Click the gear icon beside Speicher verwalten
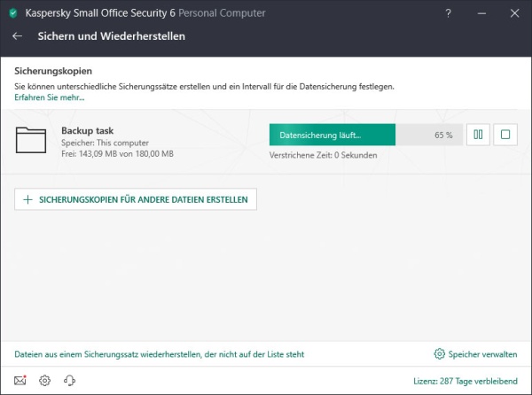The image size is (532, 395). click(x=440, y=353)
